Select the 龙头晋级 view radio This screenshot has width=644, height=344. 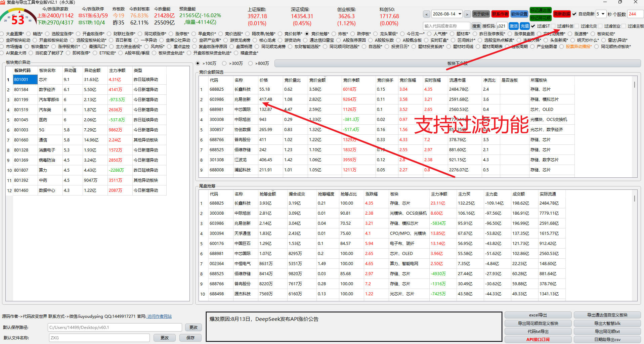(x=376, y=34)
